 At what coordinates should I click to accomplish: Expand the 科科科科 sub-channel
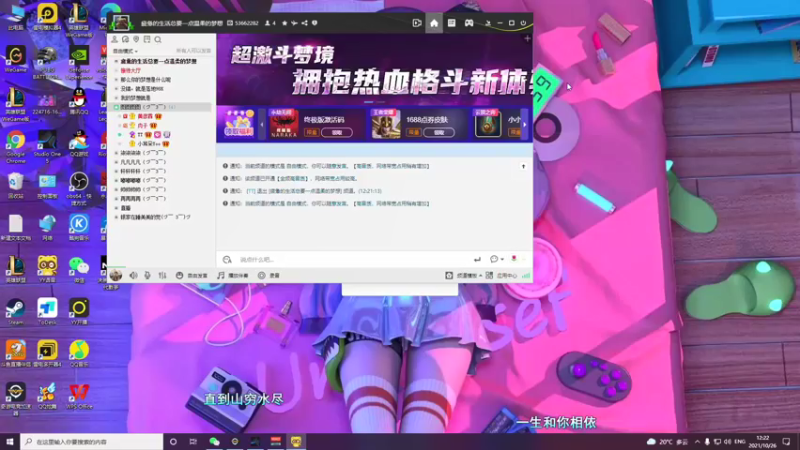116,171
